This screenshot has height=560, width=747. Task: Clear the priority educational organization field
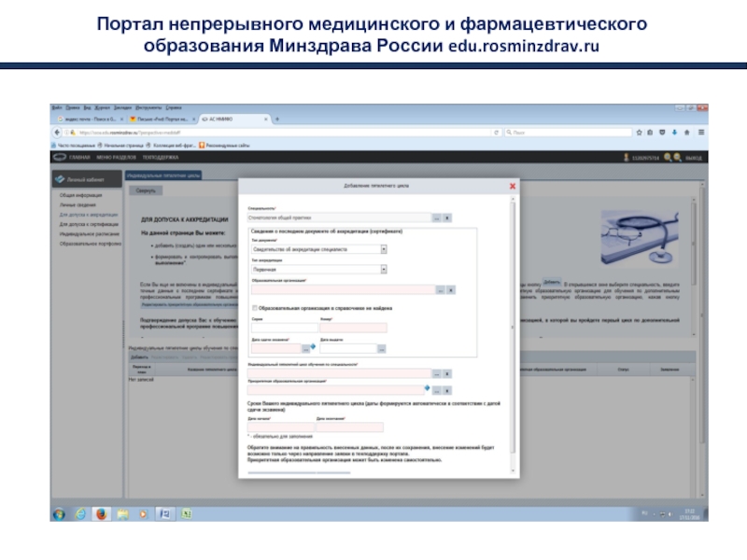coord(447,390)
